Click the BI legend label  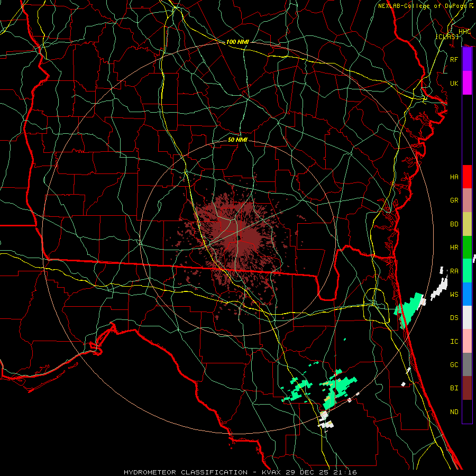tap(454, 388)
